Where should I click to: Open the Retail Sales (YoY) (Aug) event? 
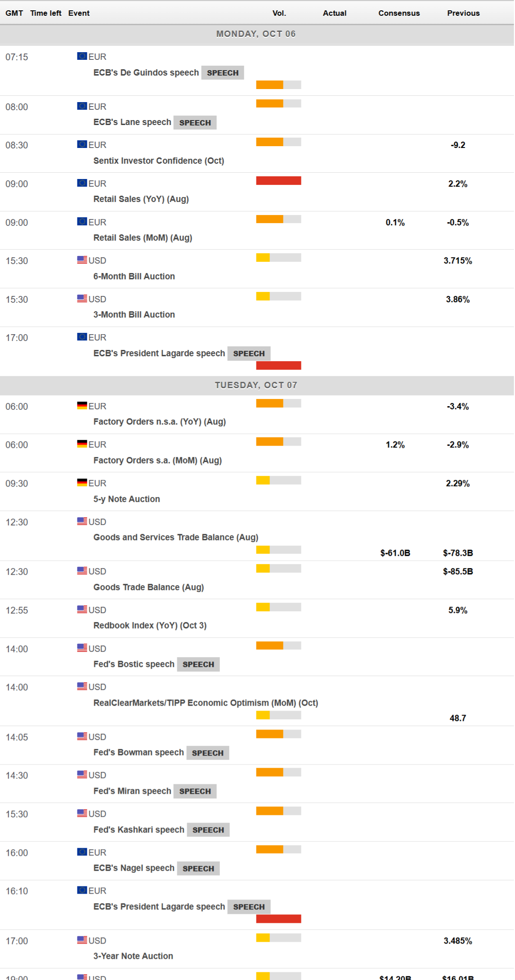pyautogui.click(x=141, y=199)
